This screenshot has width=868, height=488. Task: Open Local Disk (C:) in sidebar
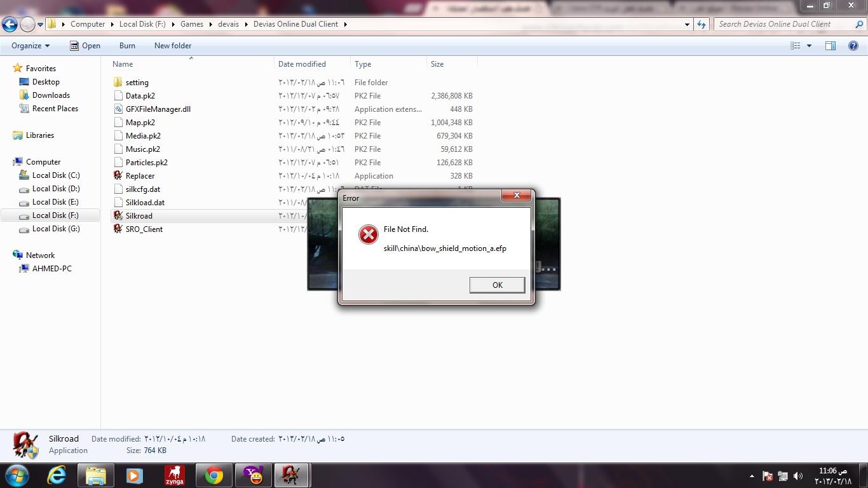56,175
